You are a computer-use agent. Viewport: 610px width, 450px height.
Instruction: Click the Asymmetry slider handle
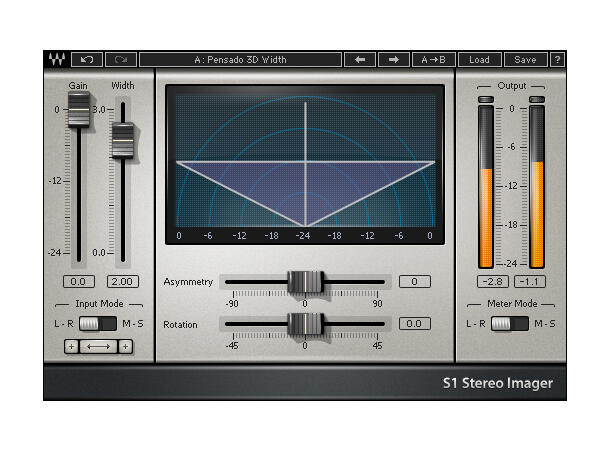[x=305, y=282]
